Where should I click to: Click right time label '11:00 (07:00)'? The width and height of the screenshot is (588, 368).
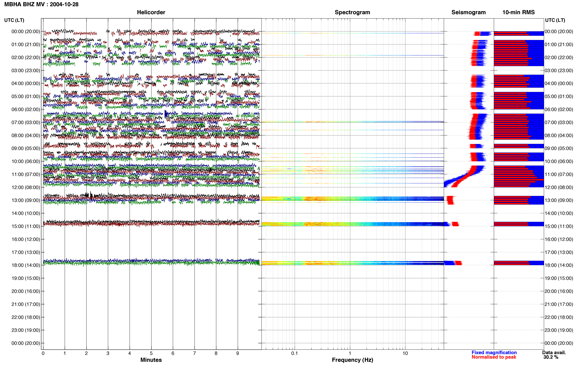tap(559, 174)
